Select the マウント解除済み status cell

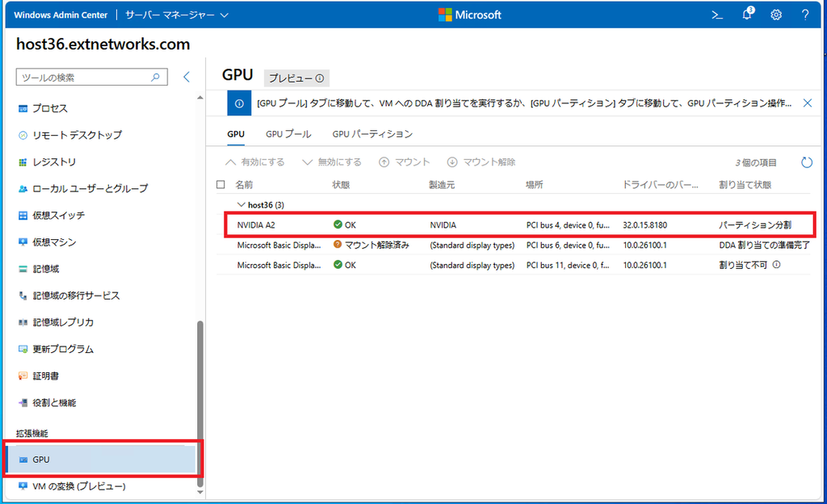click(372, 246)
